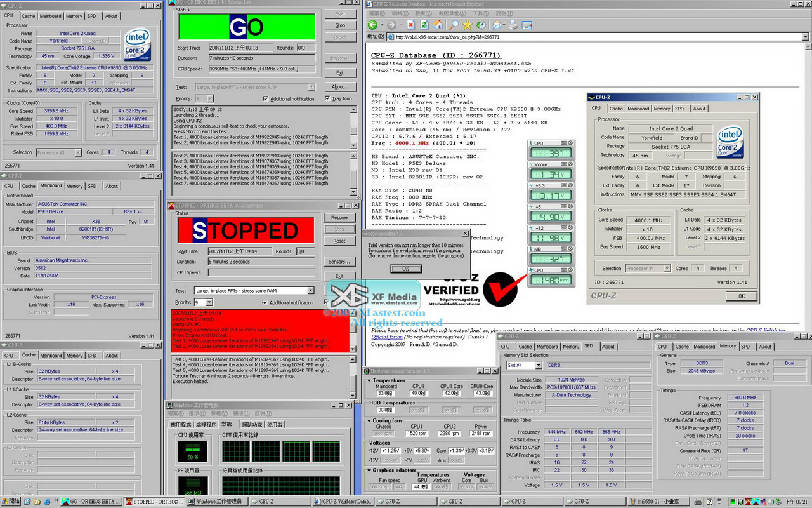Image resolution: width=812 pixels, height=508 pixels.
Task: Open SPD tab in CPU-Z window showing Mainboard info
Action: click(93, 186)
